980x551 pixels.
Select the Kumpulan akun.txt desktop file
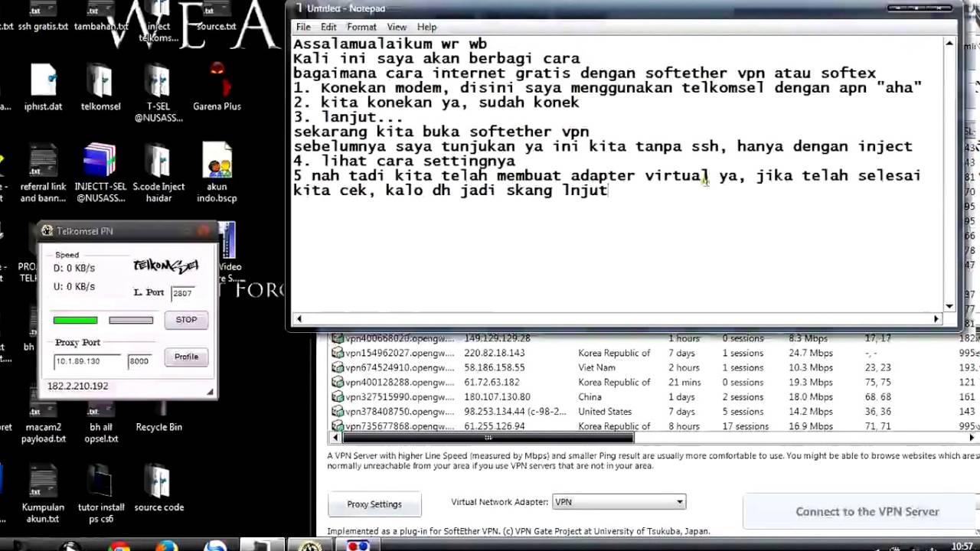[43, 494]
